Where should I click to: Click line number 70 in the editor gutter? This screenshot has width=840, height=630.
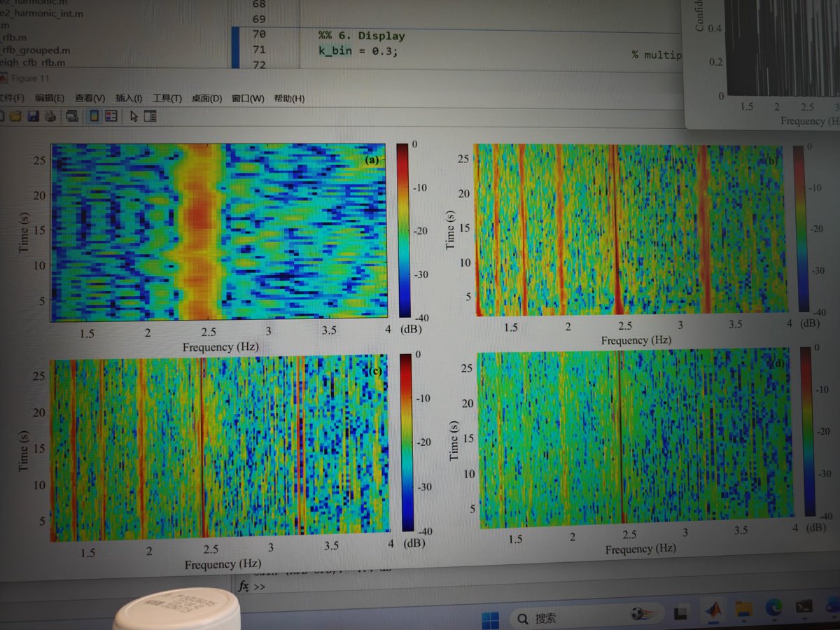coord(258,34)
